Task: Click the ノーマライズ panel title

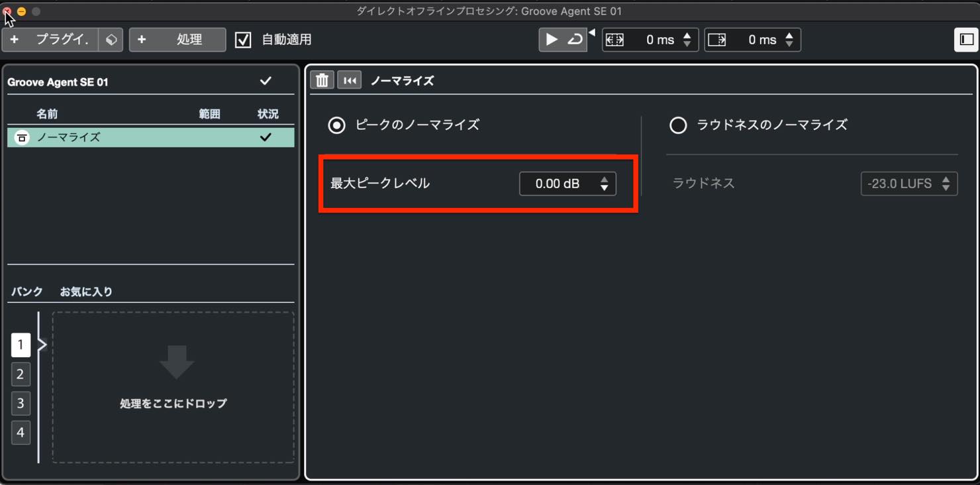Action: click(x=402, y=81)
